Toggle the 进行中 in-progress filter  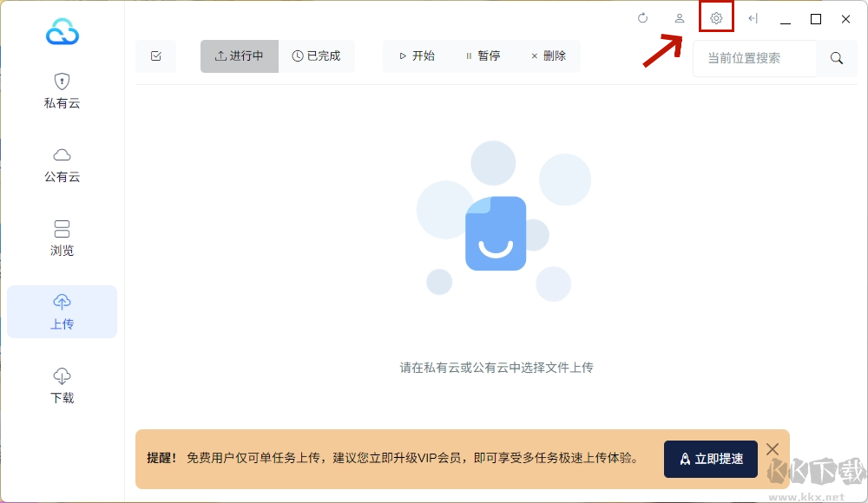click(x=239, y=56)
